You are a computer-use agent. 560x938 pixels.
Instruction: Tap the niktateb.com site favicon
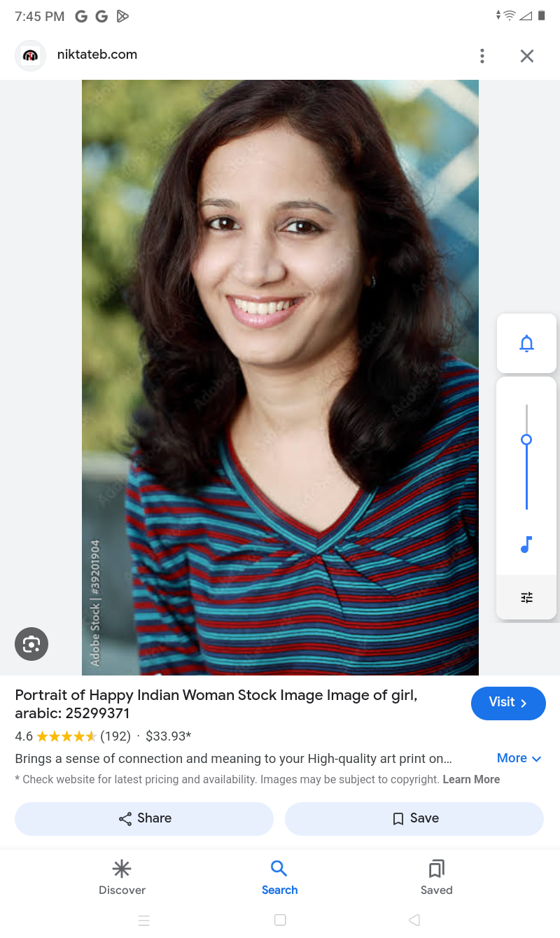coord(30,55)
